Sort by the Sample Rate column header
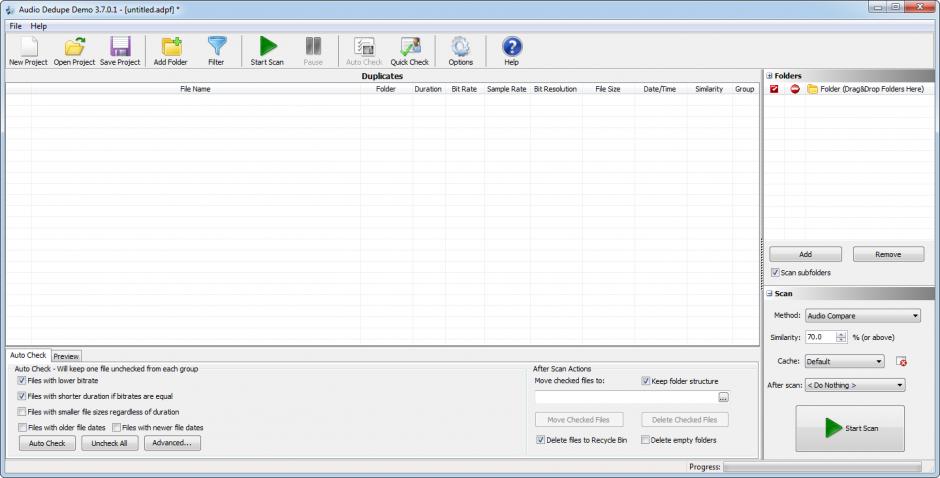This screenshot has width=940, height=478. (x=507, y=89)
